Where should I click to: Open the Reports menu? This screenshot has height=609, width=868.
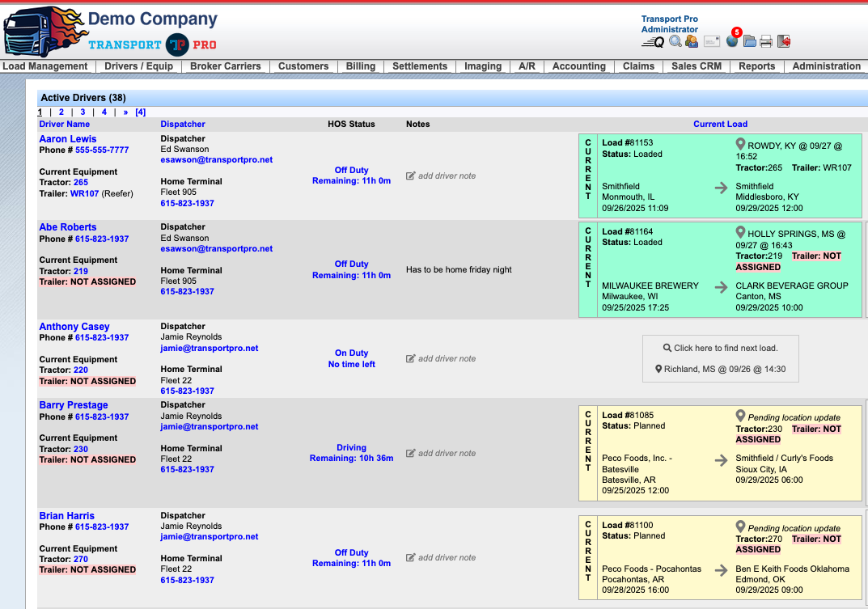tap(756, 66)
